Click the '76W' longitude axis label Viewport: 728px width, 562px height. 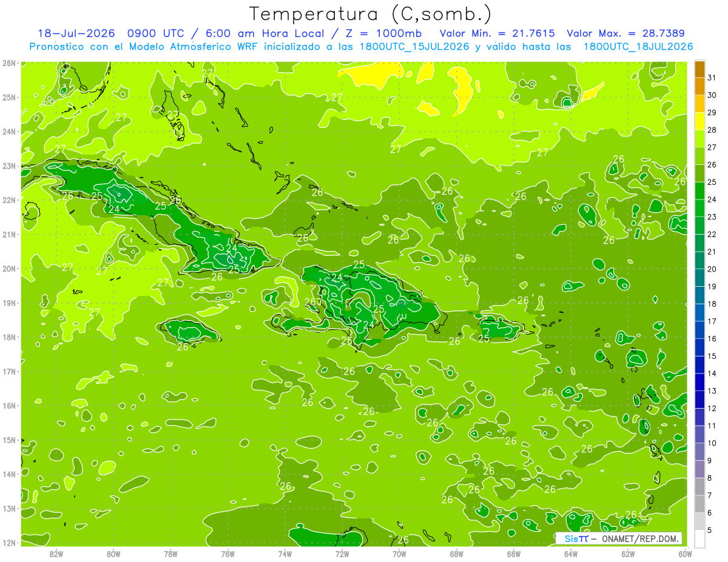tap(228, 554)
